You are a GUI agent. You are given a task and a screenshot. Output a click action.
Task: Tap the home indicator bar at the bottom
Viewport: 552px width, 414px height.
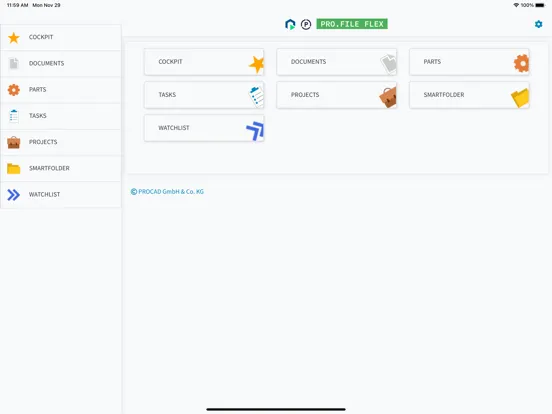(276, 409)
